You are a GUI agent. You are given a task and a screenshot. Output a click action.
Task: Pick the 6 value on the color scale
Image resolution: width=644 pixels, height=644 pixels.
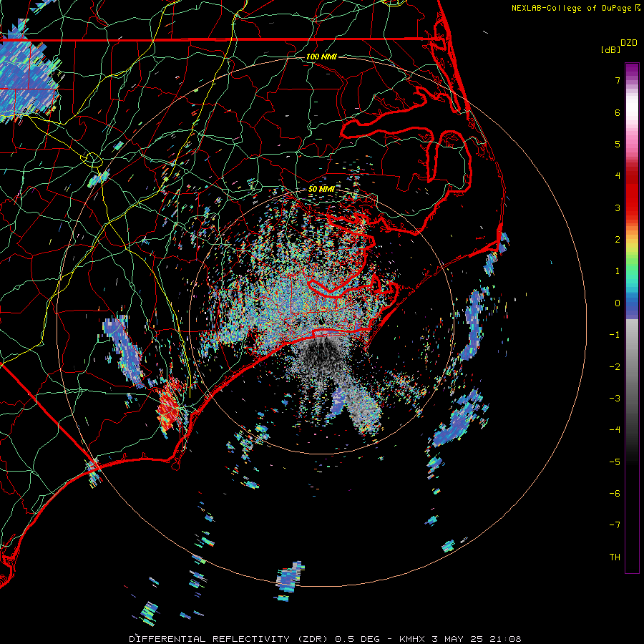point(618,112)
